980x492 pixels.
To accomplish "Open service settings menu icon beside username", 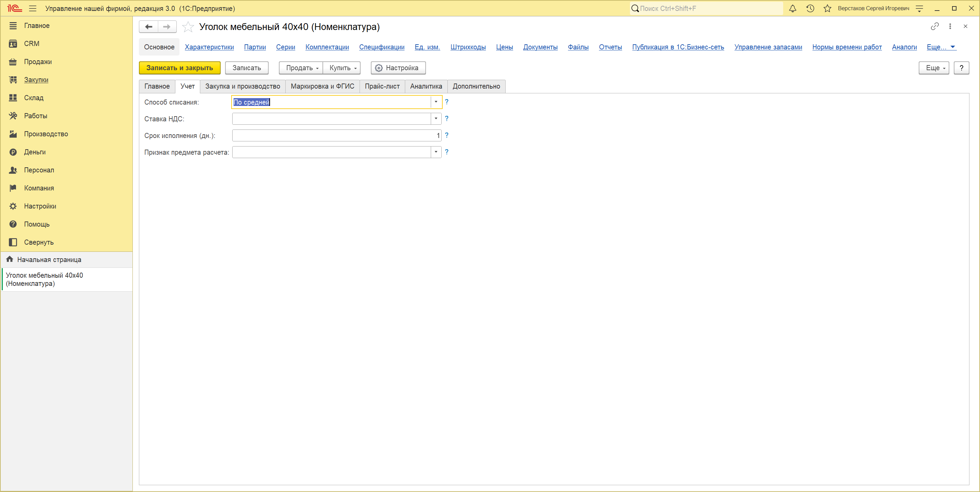I will 919,9.
